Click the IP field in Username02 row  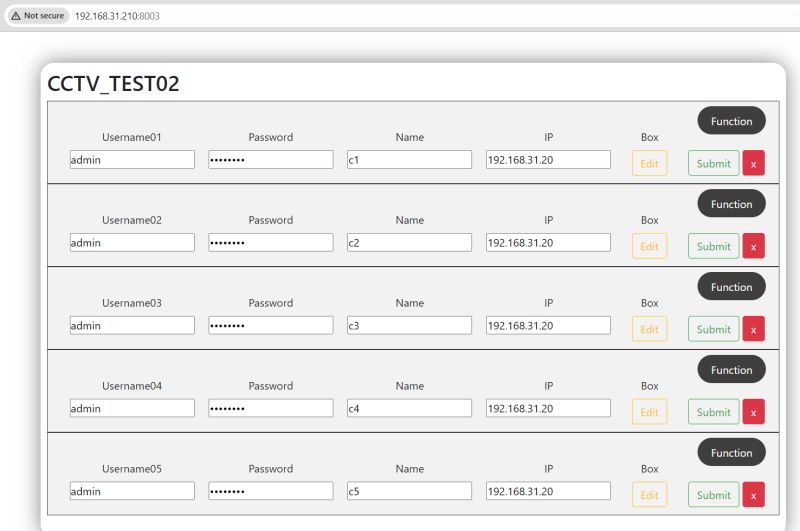pos(548,242)
